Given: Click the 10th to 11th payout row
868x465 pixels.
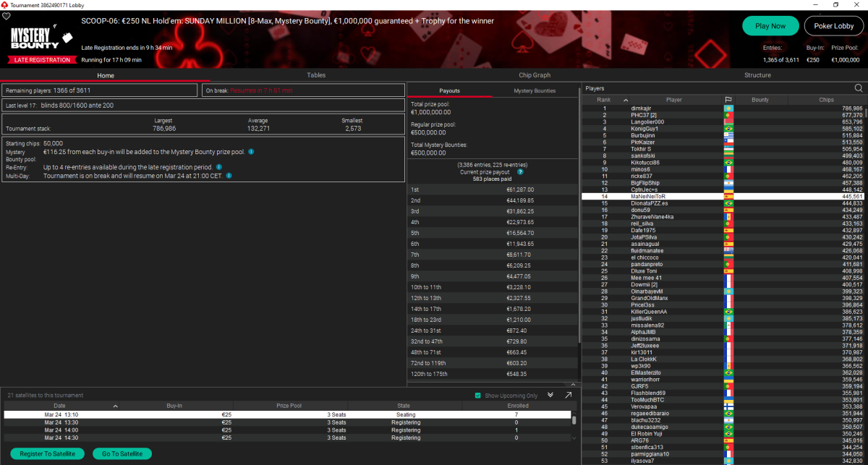Looking at the screenshot, I should click(494, 286).
